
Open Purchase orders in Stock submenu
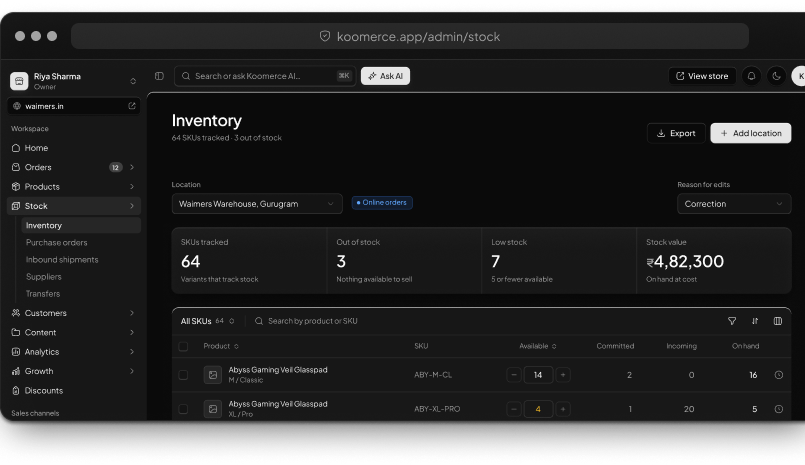point(56,242)
